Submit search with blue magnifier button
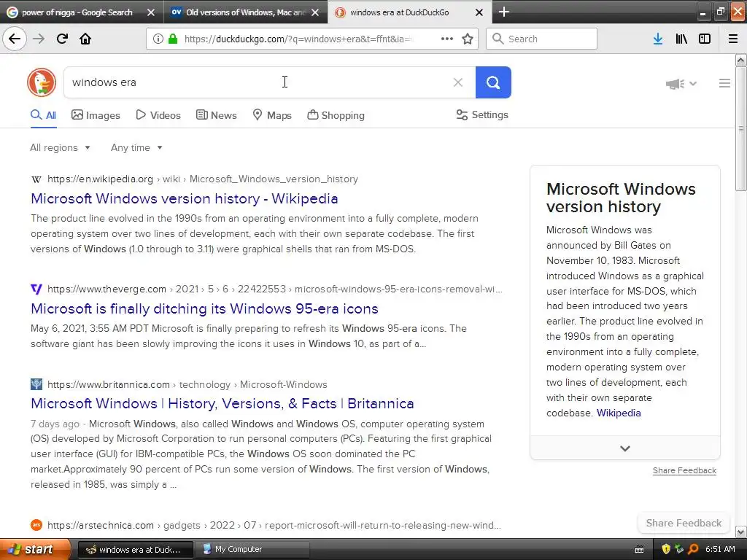747x560 pixels. point(493,82)
